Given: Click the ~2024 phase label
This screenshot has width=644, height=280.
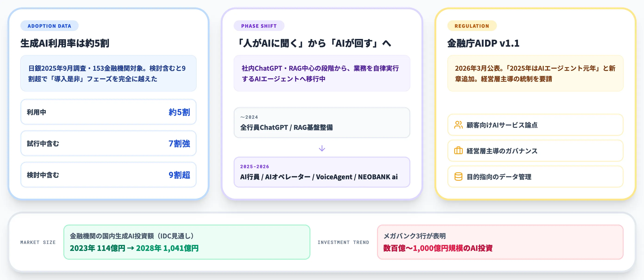Looking at the screenshot, I should click(249, 117).
